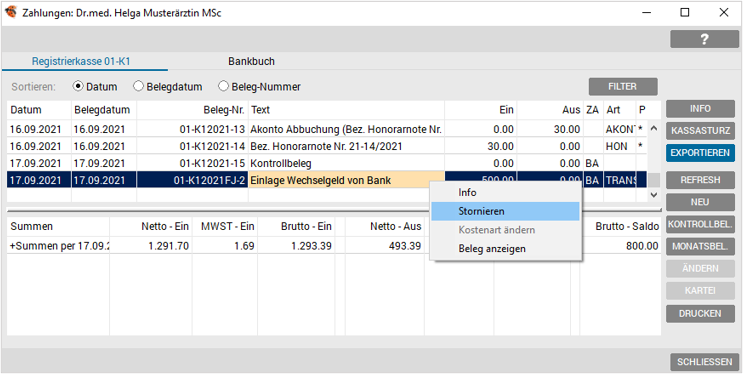Generate MONATSBEL. receipt
Viewport: 743px width, 374px height.
point(700,246)
